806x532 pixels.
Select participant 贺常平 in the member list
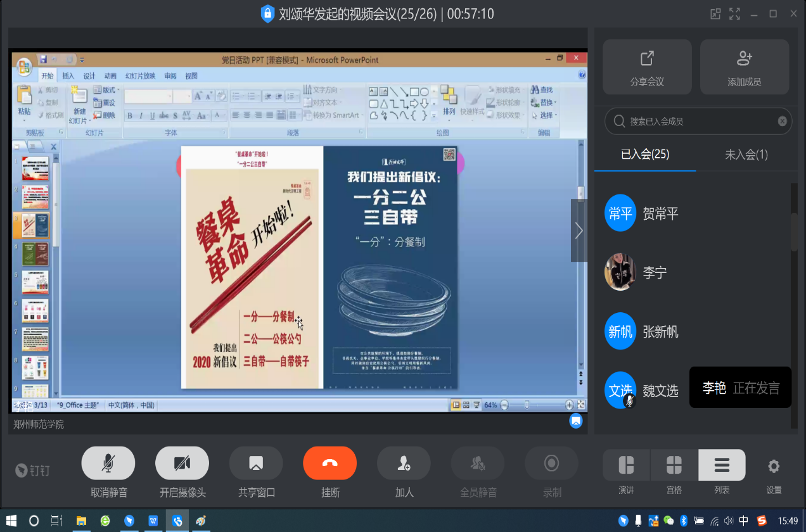point(660,213)
